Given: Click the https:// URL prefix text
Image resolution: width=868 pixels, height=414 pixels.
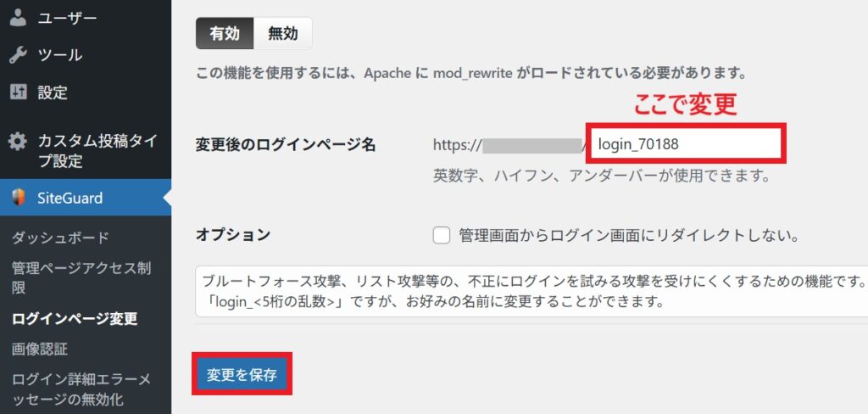Looking at the screenshot, I should tap(457, 145).
